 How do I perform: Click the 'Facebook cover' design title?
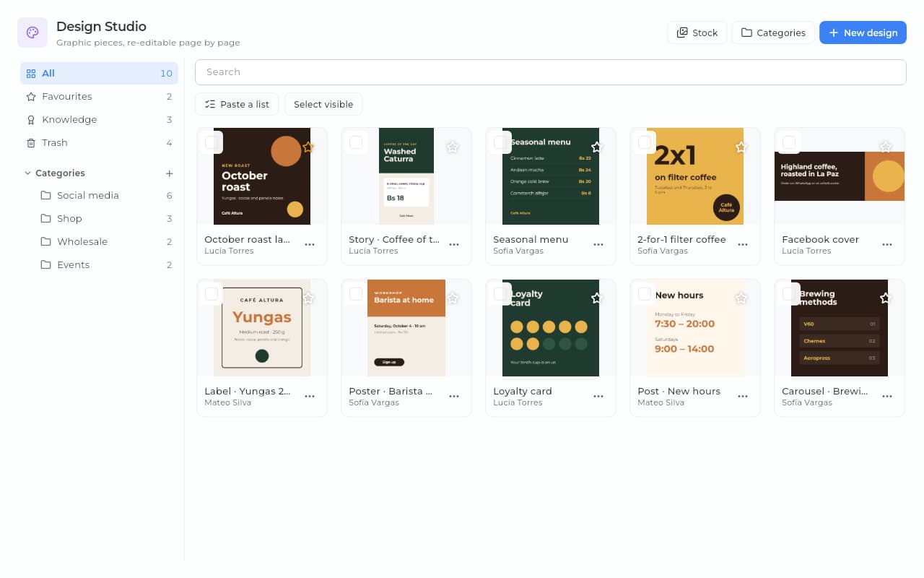click(x=820, y=239)
